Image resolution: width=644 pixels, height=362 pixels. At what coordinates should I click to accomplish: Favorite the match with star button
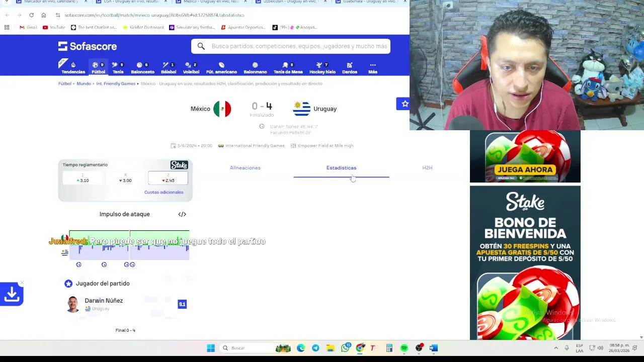[x=404, y=104]
